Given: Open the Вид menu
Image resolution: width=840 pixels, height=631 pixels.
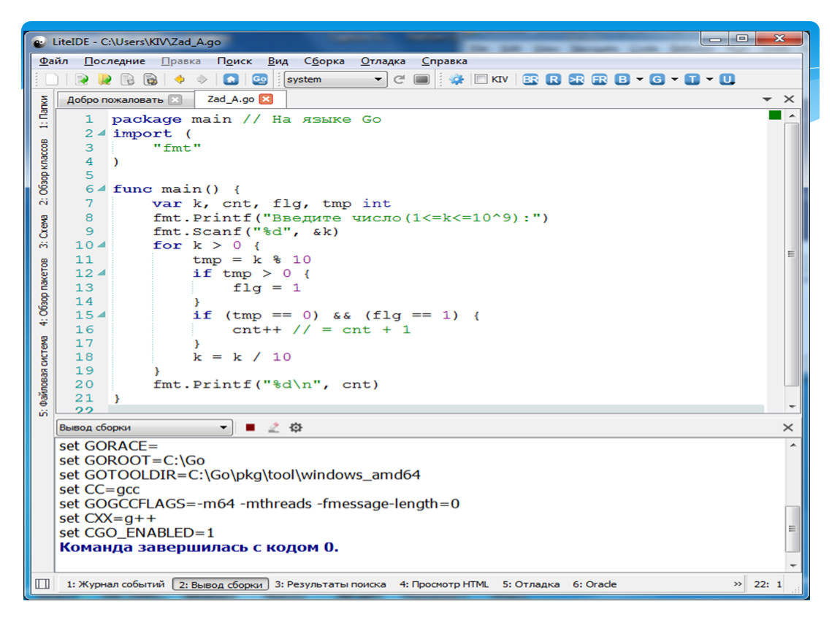Looking at the screenshot, I should 278,61.
